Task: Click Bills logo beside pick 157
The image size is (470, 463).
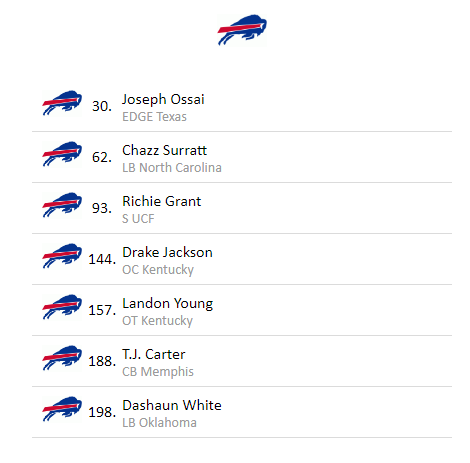Action: coord(62,307)
